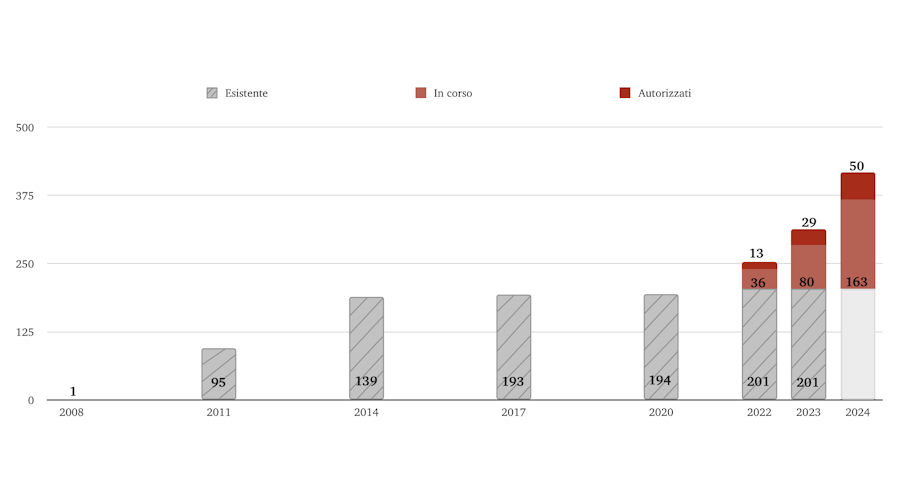
Task: Select the 2011 bar with value 95
Action: click(x=218, y=372)
